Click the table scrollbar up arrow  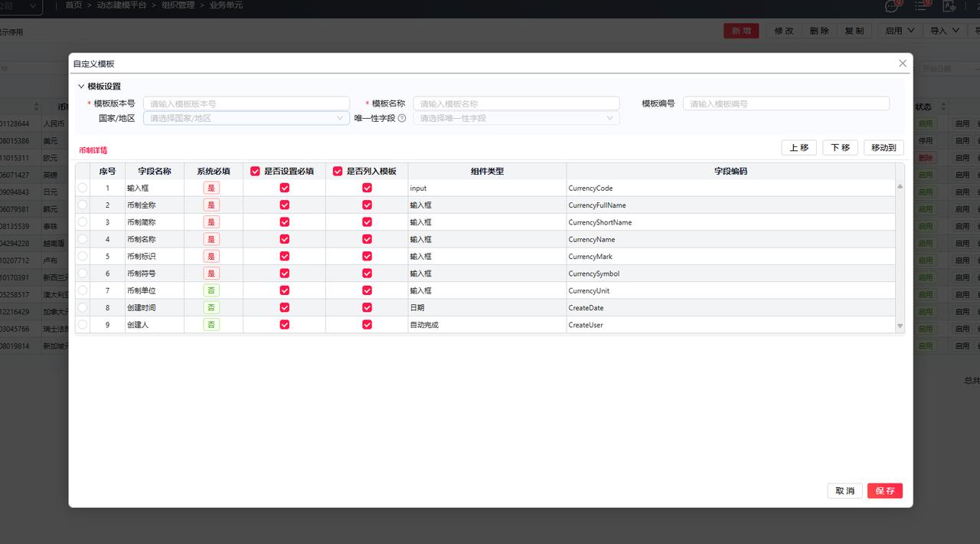coord(900,186)
